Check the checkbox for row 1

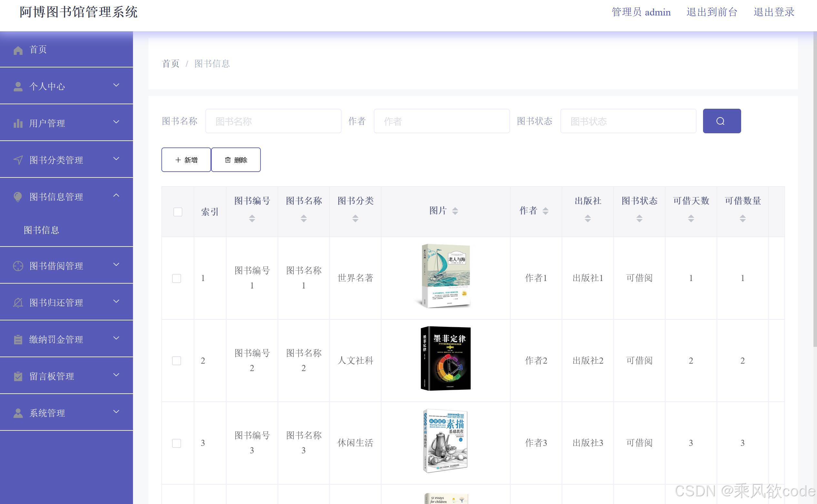176,278
